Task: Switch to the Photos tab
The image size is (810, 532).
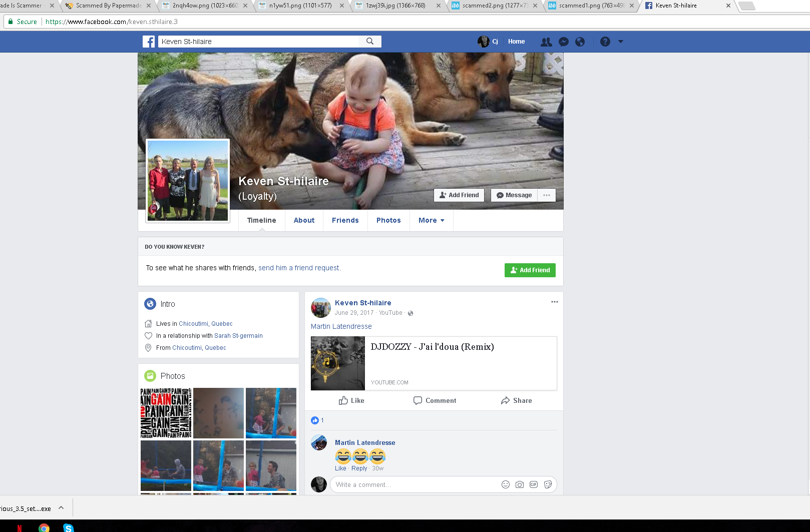Action: click(388, 220)
